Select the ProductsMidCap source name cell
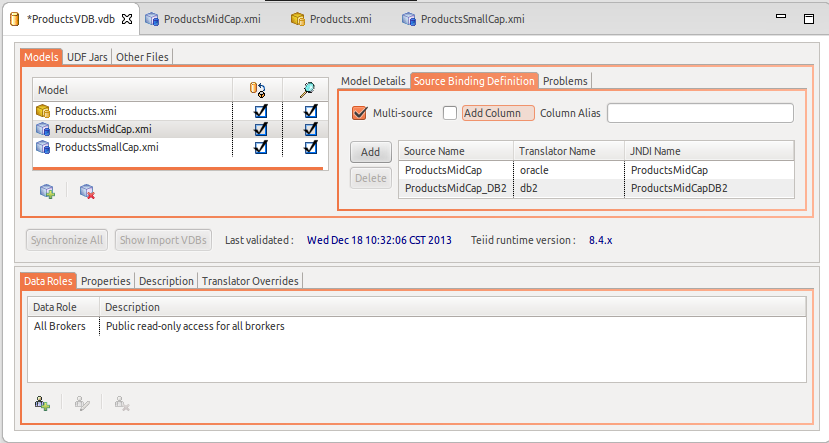829x443 pixels. [x=456, y=170]
